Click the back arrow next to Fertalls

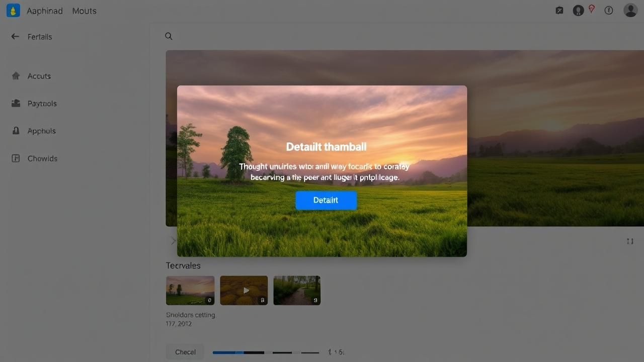point(15,37)
